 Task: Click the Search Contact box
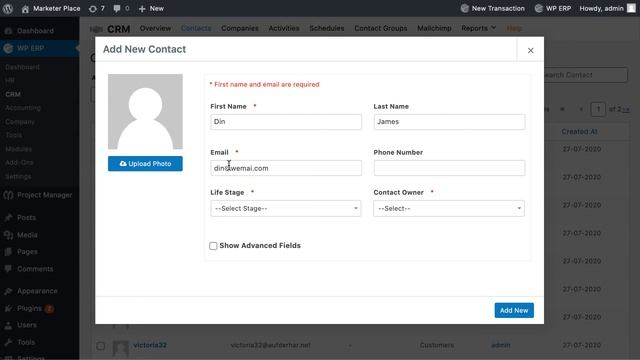pyautogui.click(x=586, y=75)
